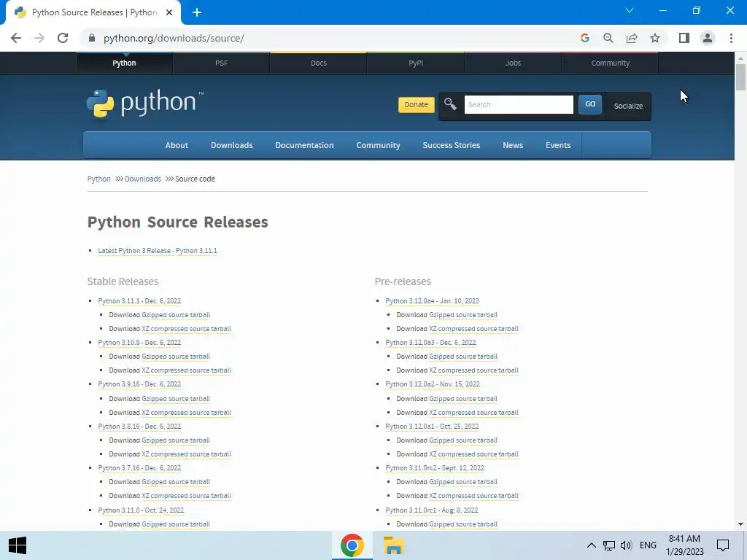Open the News menu
The image size is (747, 560).
[x=513, y=145]
